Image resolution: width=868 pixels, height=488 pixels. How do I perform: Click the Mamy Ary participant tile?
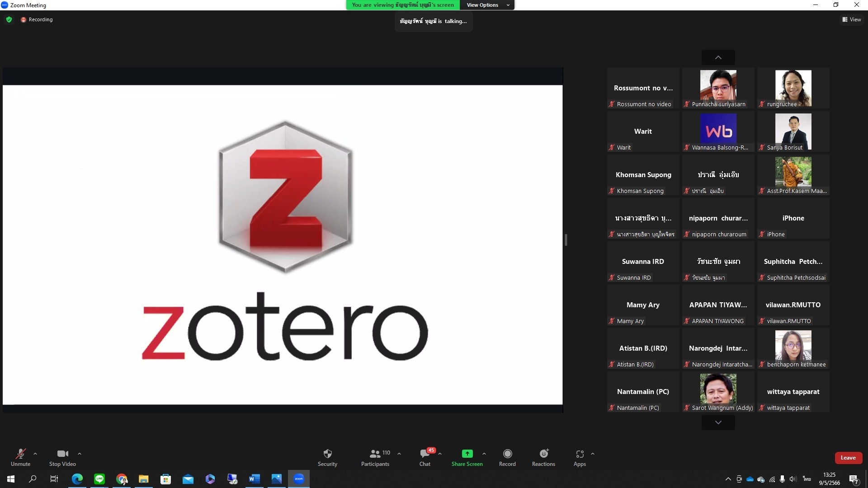[x=643, y=305]
